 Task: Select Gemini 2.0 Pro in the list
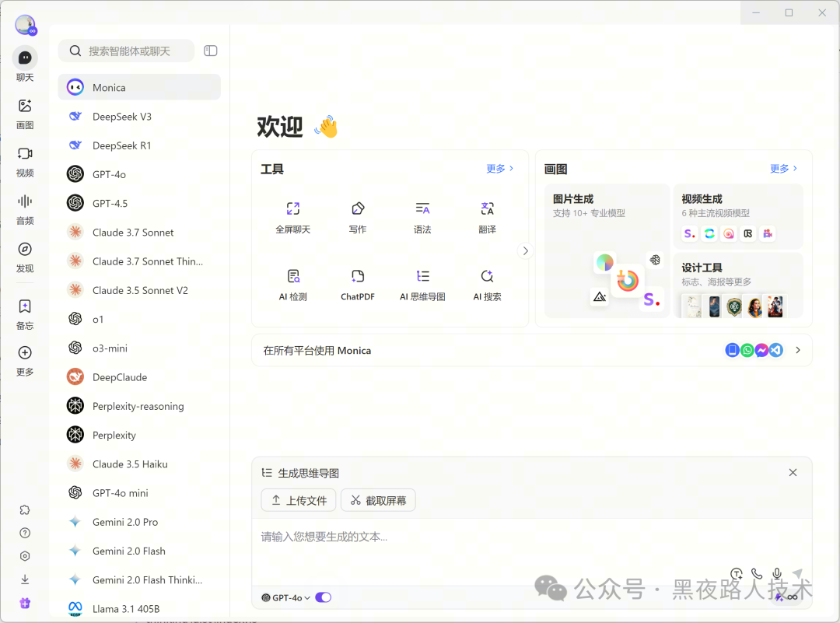coord(139,521)
